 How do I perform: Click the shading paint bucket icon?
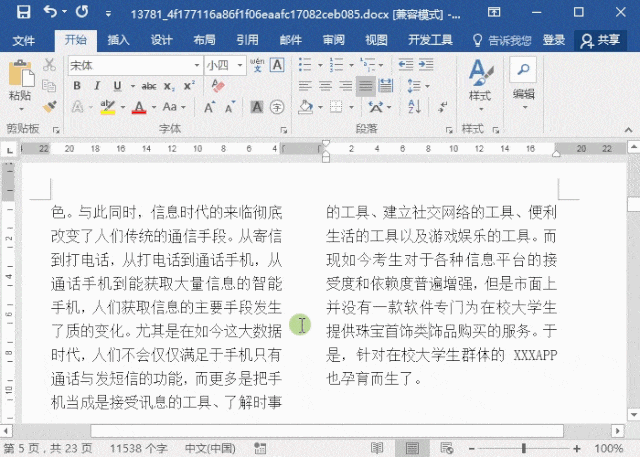pyautogui.click(x=306, y=107)
